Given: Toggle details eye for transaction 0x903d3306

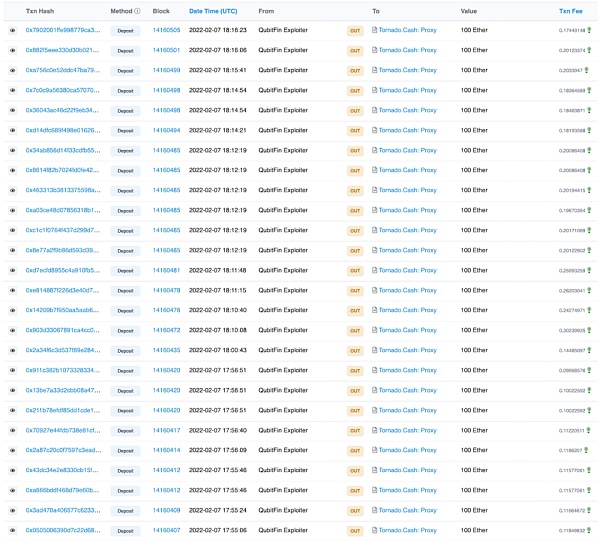Looking at the screenshot, I should coord(13,330).
